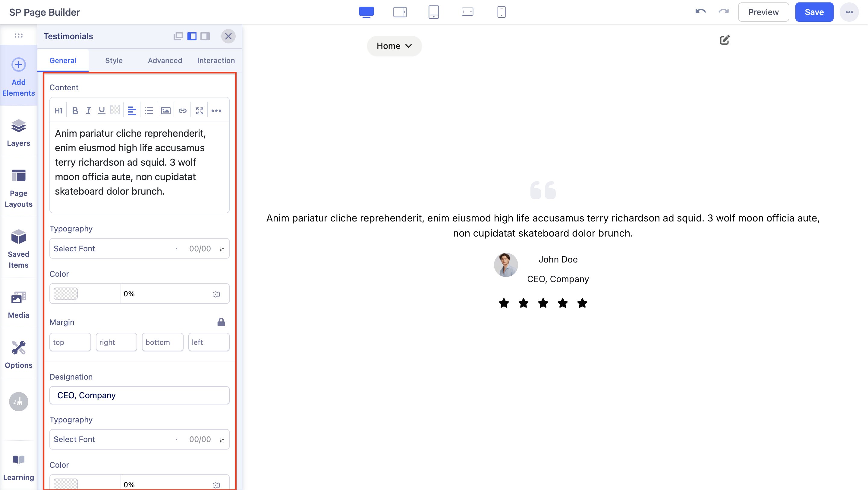Insert image in content editor
Screen dimensions: 868x490
coord(165,111)
